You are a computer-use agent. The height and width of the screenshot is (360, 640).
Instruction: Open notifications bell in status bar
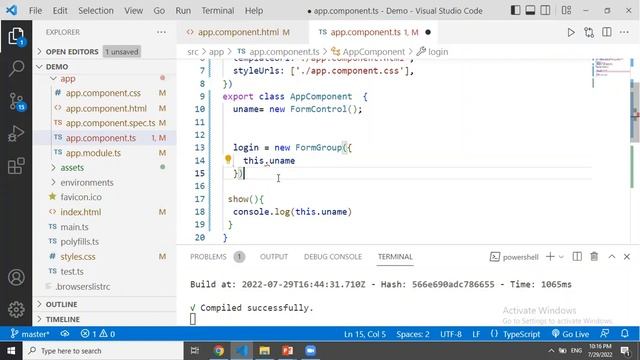[x=625, y=334]
